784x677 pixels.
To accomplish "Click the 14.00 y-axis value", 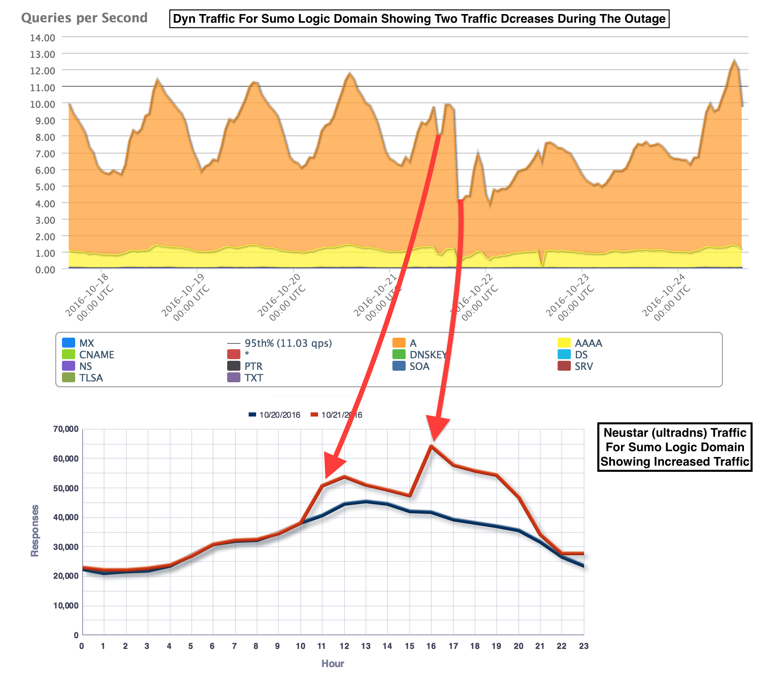I will click(x=43, y=38).
